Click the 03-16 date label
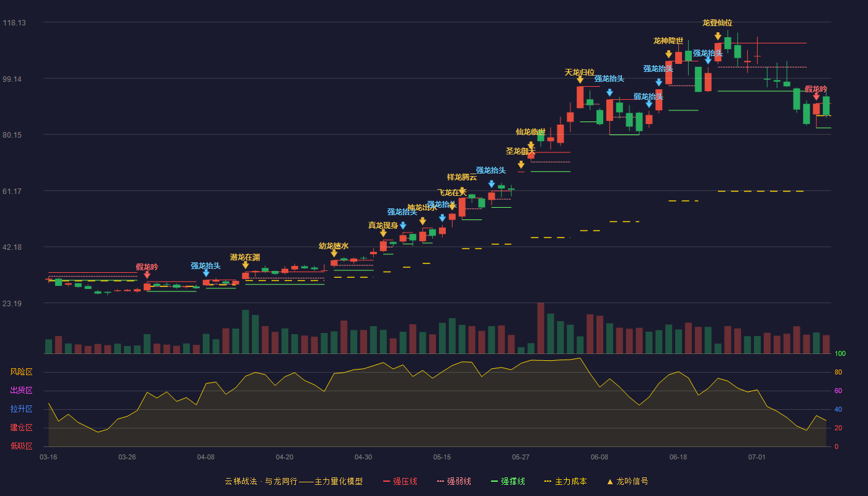 (x=48, y=457)
